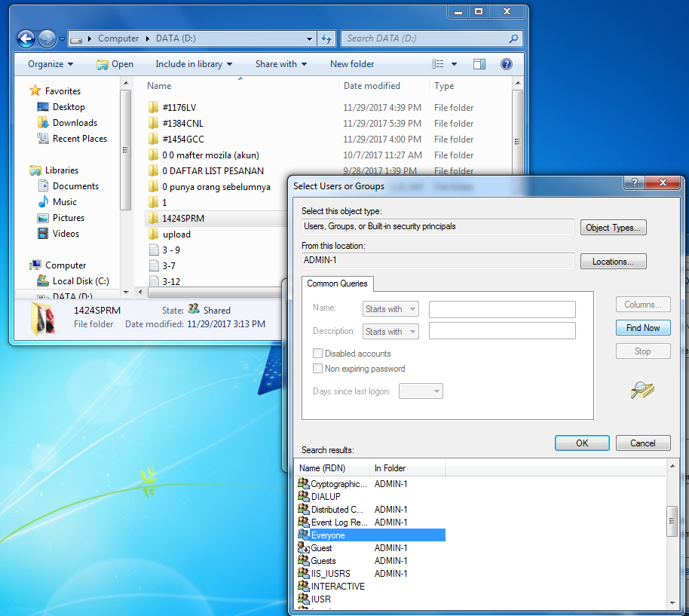Open the Name 'Starts with' dropdown
Screen dimensions: 689x616
(x=390, y=309)
